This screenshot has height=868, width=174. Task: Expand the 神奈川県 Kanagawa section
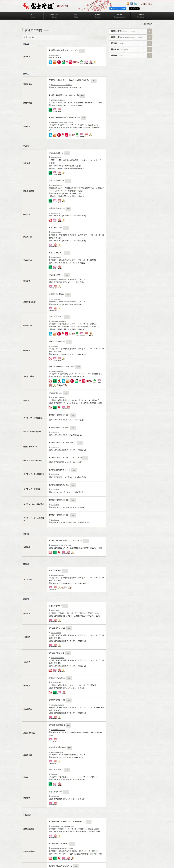point(130,49)
